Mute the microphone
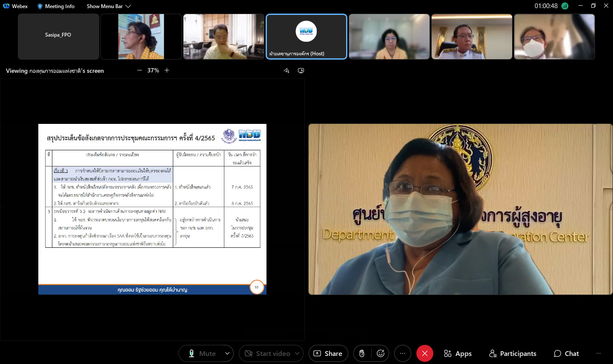This screenshot has height=364, width=613. click(202, 353)
